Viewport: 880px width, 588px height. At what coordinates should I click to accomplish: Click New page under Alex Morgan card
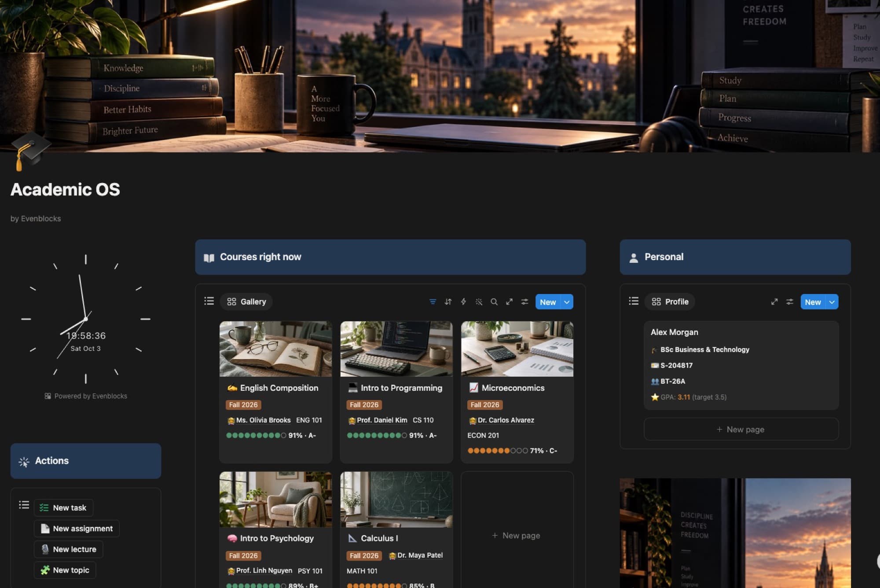coord(741,429)
